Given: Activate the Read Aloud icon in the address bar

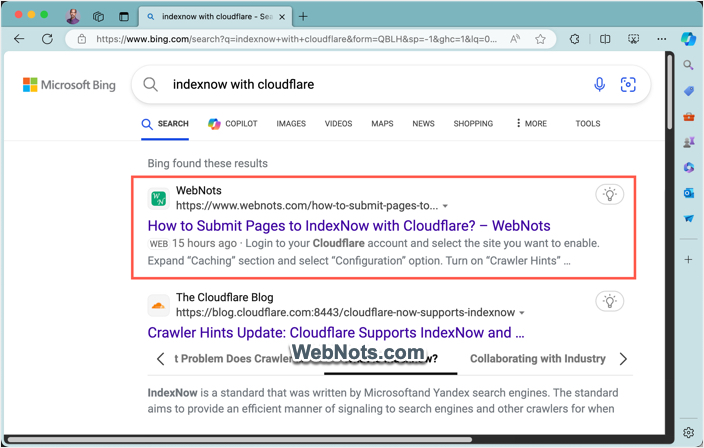Looking at the screenshot, I should (x=515, y=39).
